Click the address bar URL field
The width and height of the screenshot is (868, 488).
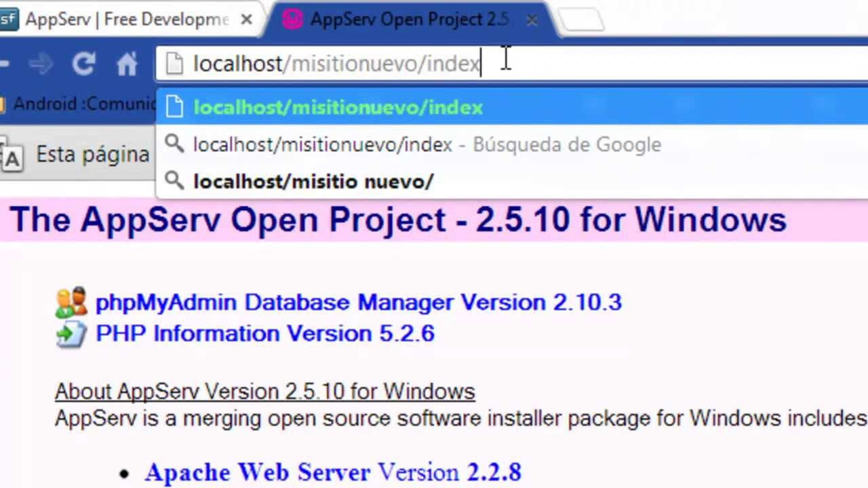[x=512, y=64]
